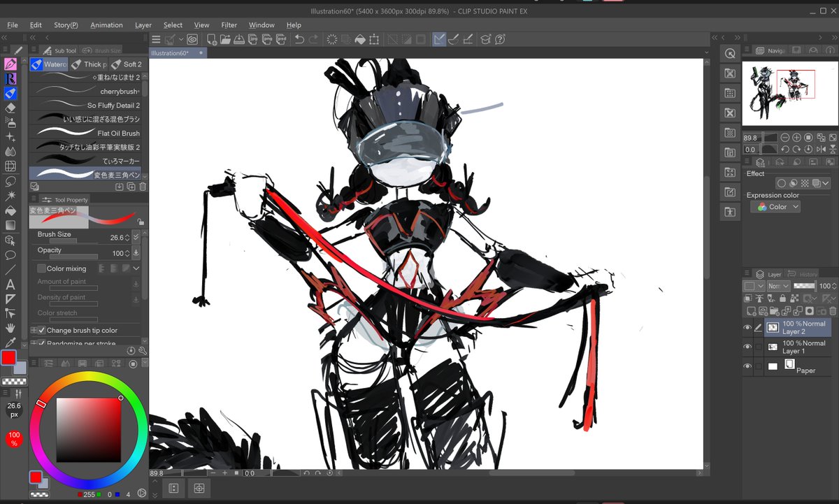This screenshot has width=839, height=504.
Task: Select the Blend tool
Action: pyautogui.click(x=10, y=152)
